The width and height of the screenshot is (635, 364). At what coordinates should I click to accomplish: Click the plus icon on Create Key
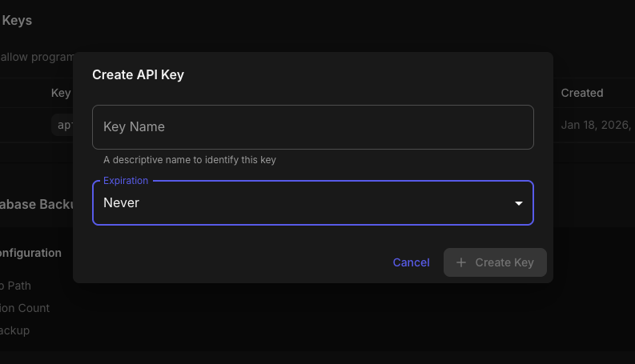pyautogui.click(x=460, y=262)
